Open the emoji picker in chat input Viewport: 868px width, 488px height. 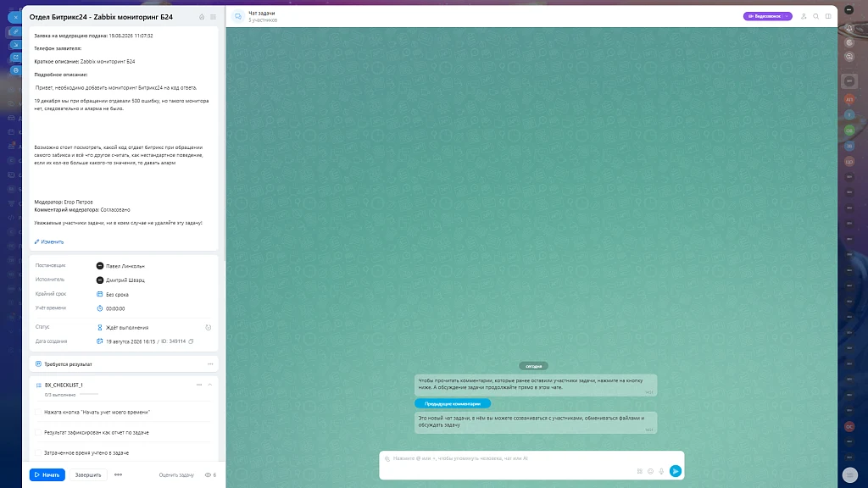[x=650, y=471]
